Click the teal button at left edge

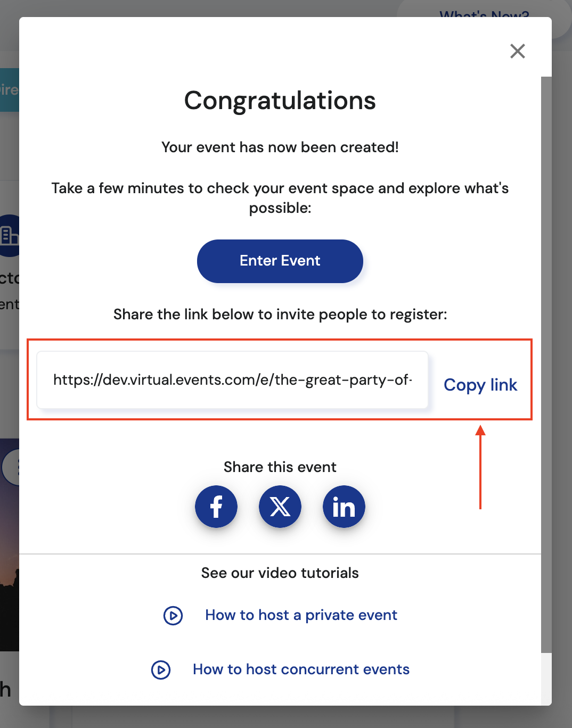pos(10,89)
